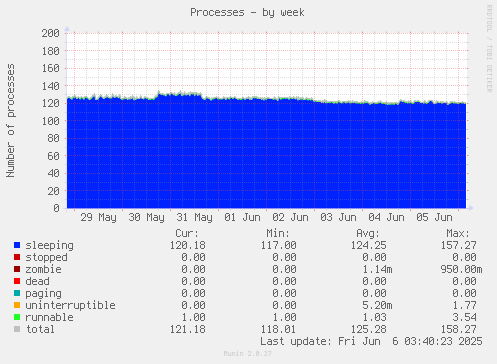Screen dimensions: 497x364
Task: Click the 05 Jun date label
Action: (434, 218)
